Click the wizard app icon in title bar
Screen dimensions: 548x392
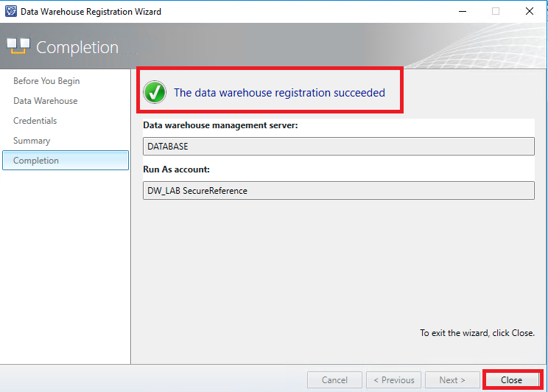tap(10, 11)
